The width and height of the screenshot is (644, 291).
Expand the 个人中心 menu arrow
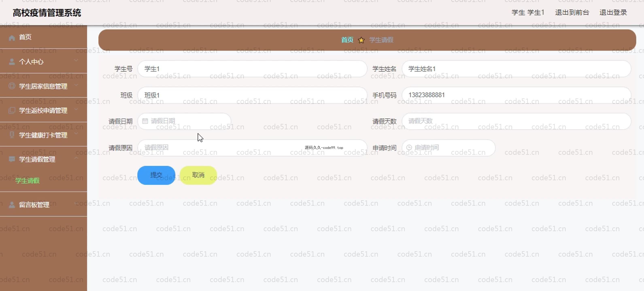point(76,60)
